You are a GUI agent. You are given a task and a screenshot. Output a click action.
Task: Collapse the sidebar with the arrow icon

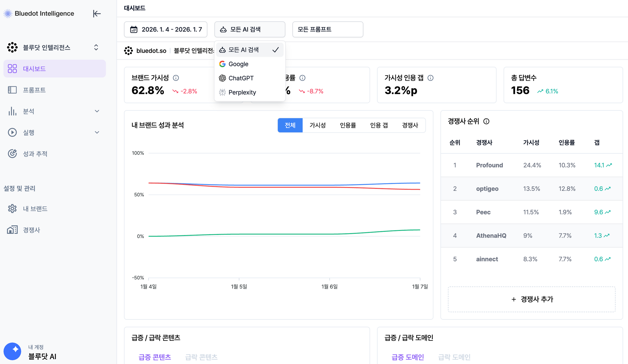(97, 13)
